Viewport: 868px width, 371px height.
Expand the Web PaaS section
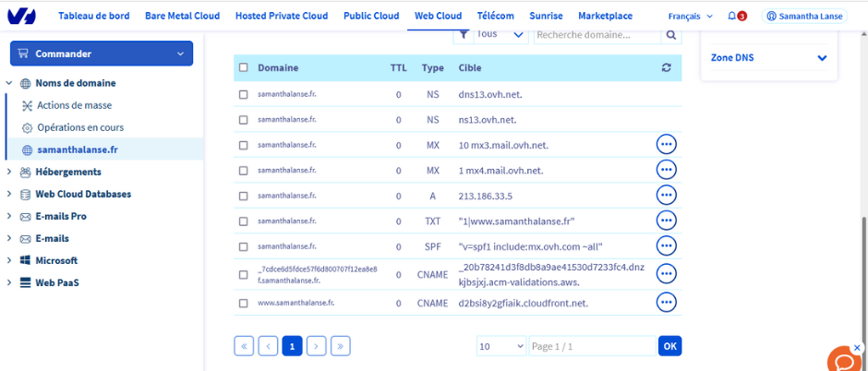point(9,282)
